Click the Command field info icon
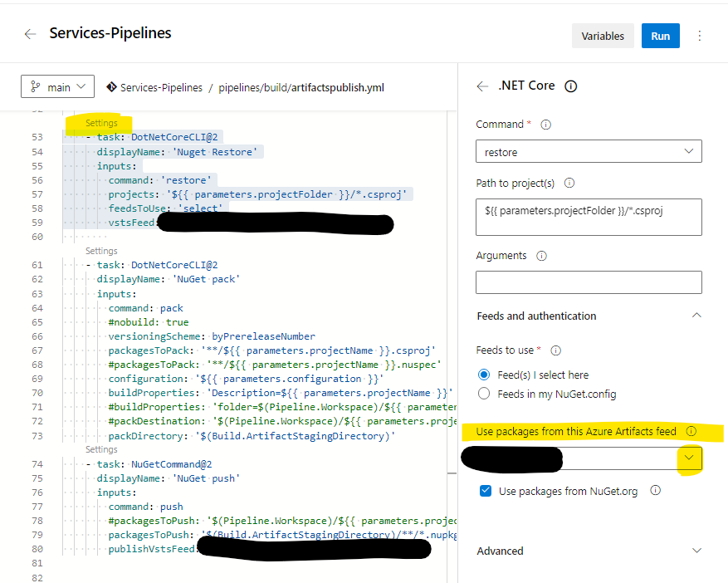Screen dimensions: 728x583 pyautogui.click(x=545, y=125)
